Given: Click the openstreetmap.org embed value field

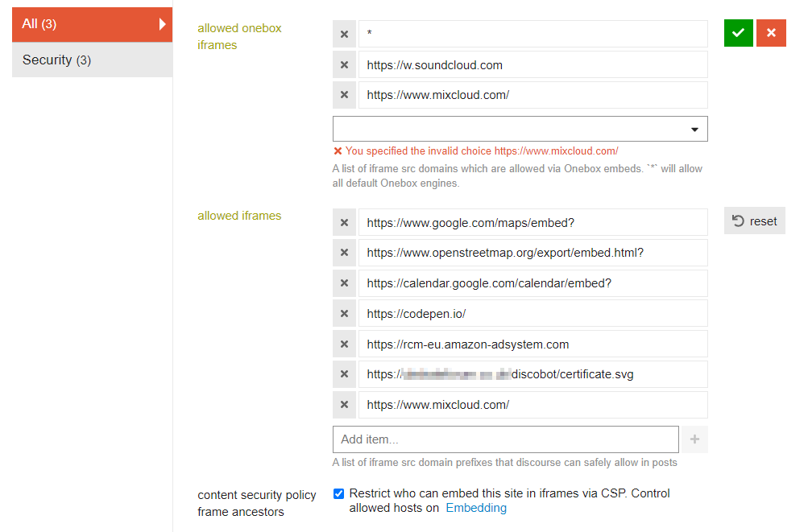Looking at the screenshot, I should pos(532,253).
